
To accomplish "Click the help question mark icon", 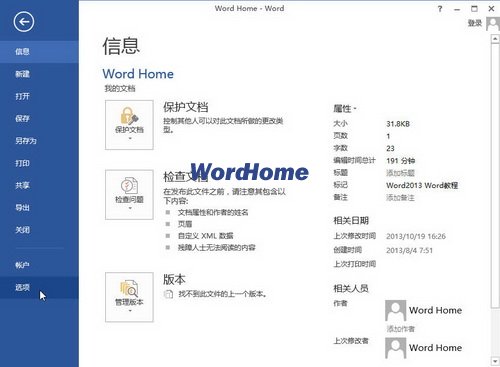I will [x=440, y=9].
